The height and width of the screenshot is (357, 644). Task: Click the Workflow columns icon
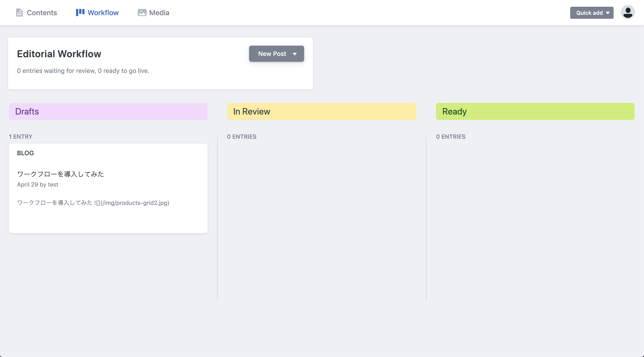pos(80,12)
